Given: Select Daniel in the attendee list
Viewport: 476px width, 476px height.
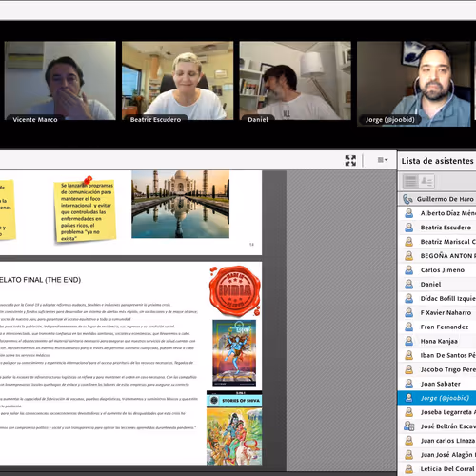Looking at the screenshot, I should pyautogui.click(x=437, y=284).
